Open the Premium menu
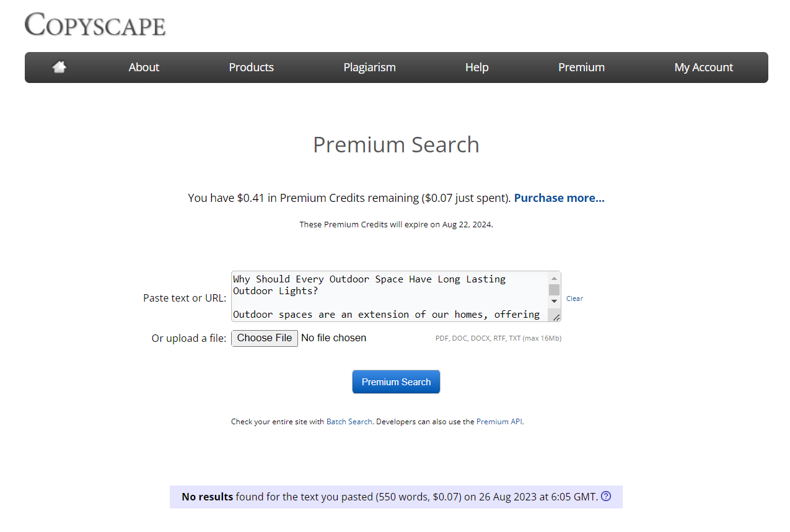Screen dimensions: 790x532 (581, 67)
